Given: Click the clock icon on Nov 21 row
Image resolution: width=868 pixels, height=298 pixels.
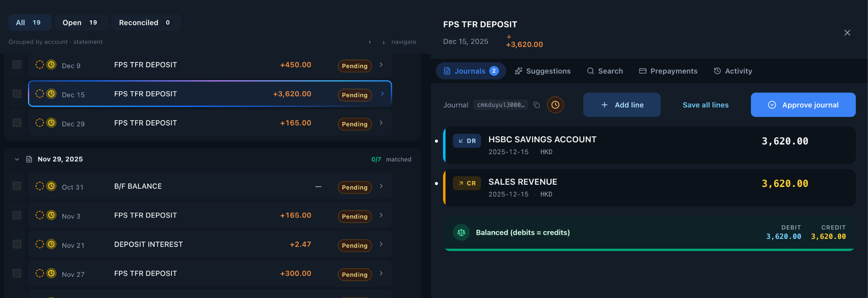Looking at the screenshot, I should tap(52, 244).
